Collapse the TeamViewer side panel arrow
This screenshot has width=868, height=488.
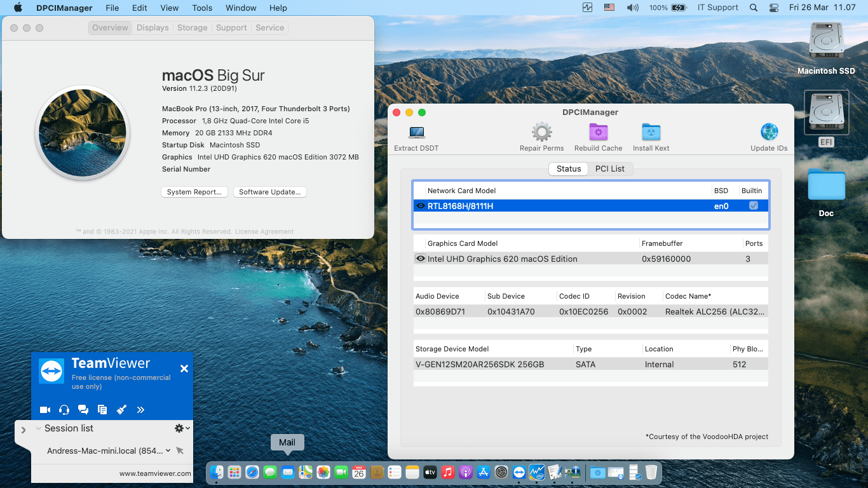[24, 430]
